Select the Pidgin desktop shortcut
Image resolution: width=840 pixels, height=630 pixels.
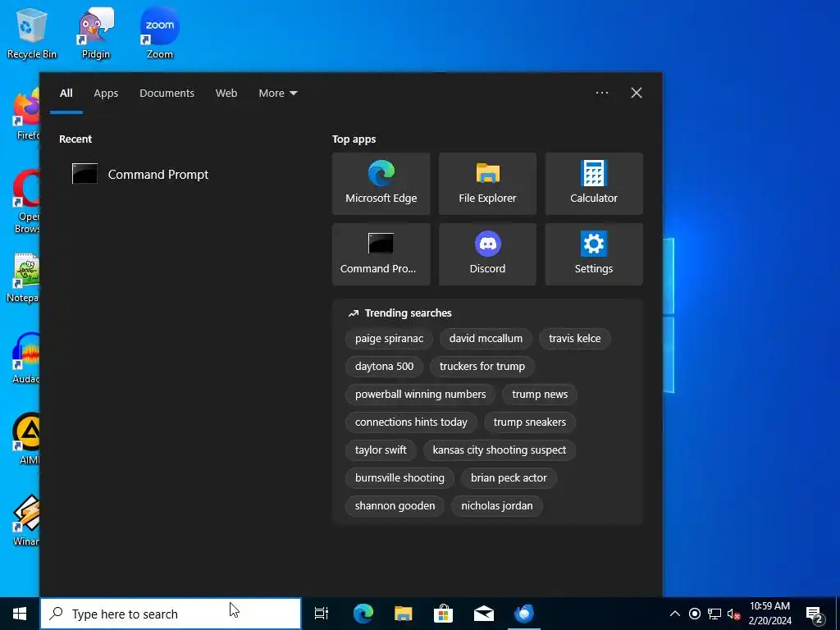point(96,33)
